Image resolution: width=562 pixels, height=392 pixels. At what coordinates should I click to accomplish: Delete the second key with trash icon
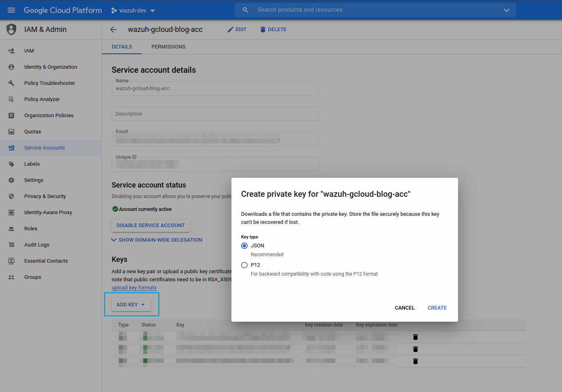coord(416,349)
